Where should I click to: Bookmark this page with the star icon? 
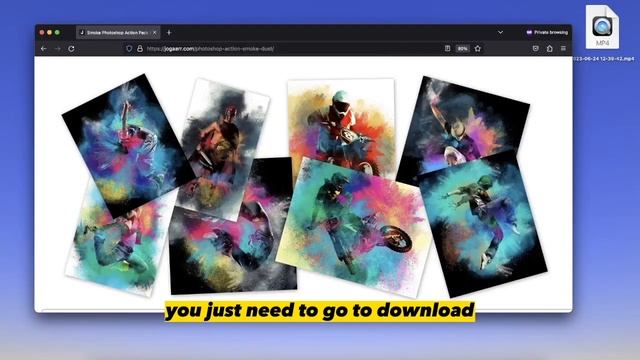coord(478,49)
